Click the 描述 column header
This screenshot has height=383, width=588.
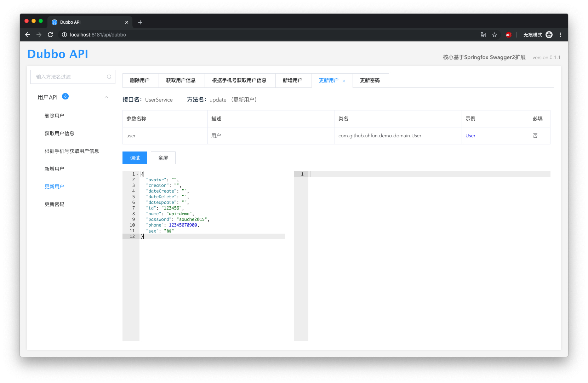[x=271, y=119]
